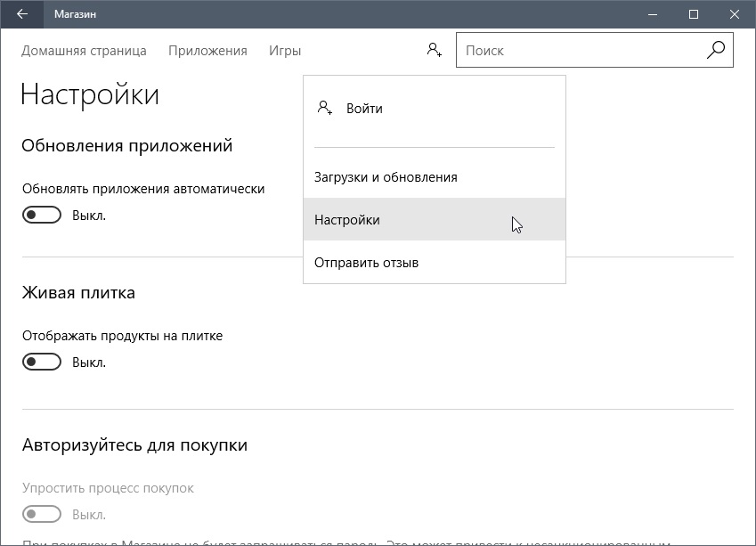Minimize the Магазин window
Viewport: 756px width, 546px height.
tap(653, 14)
